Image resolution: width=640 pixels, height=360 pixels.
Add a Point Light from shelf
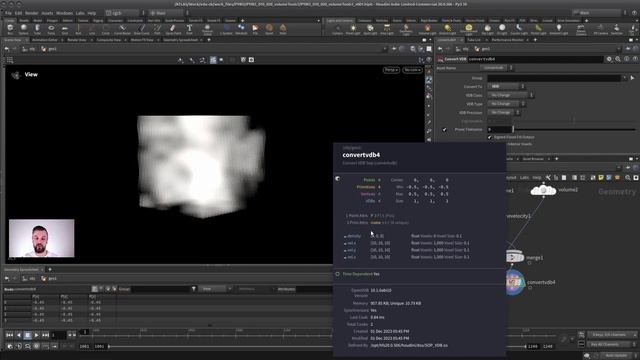(x=353, y=29)
